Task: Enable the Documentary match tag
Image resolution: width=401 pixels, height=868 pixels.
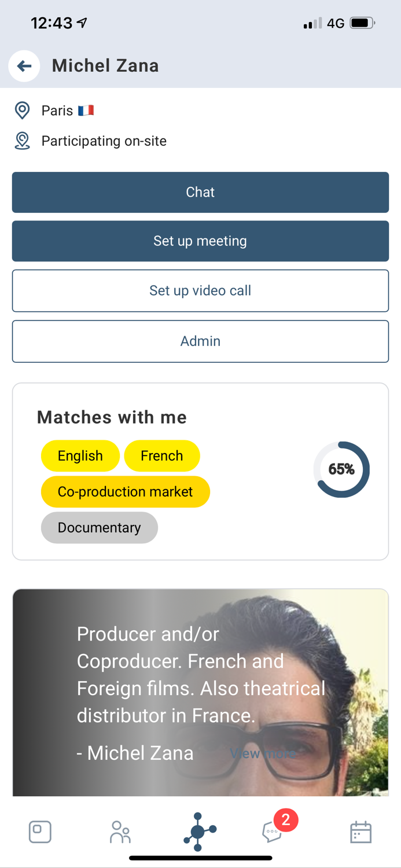Action: [99, 527]
